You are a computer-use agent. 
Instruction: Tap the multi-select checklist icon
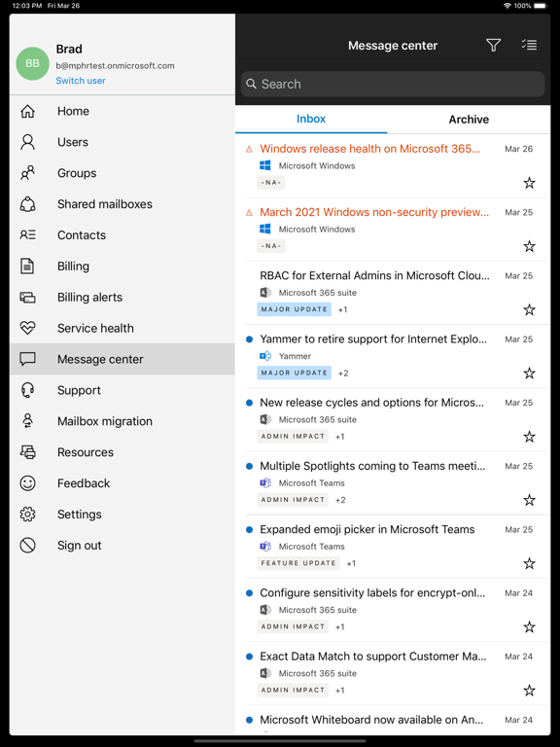coord(529,45)
